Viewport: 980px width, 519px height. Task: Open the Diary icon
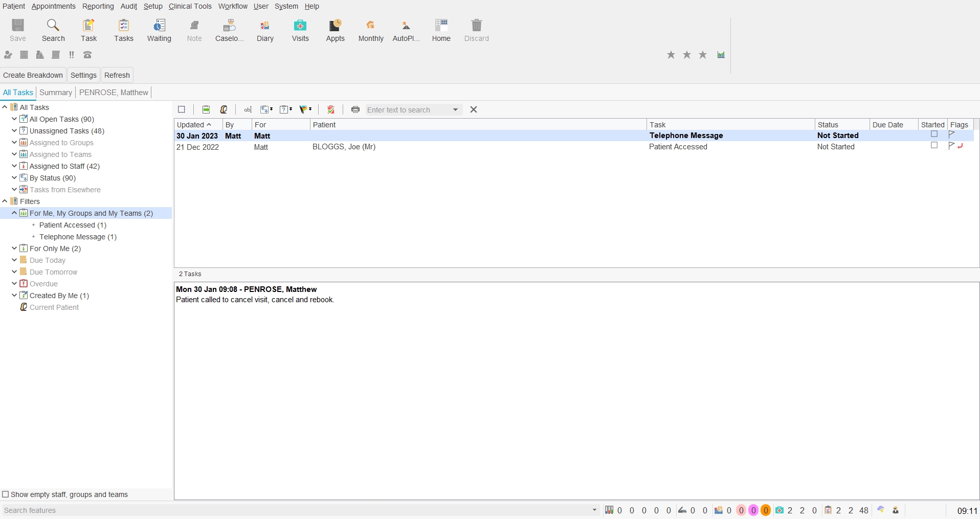[265, 30]
